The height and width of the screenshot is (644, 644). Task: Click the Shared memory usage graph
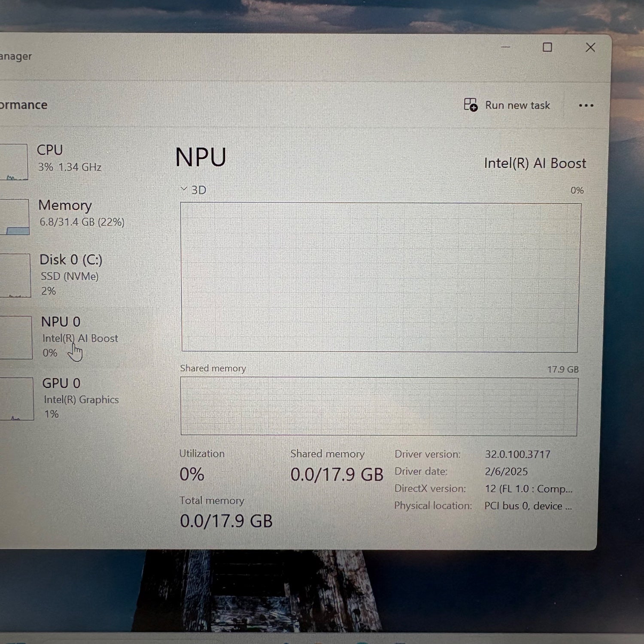pyautogui.click(x=379, y=406)
